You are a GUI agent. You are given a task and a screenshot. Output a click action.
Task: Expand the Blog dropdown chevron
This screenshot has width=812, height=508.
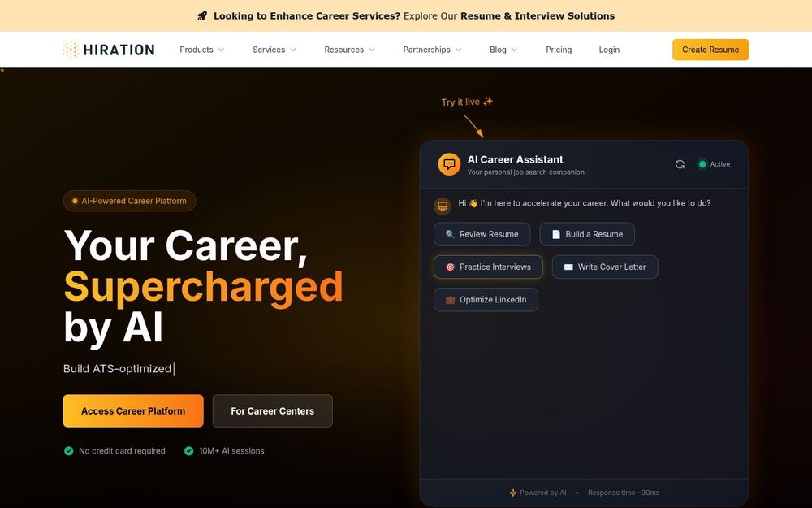[x=514, y=50]
